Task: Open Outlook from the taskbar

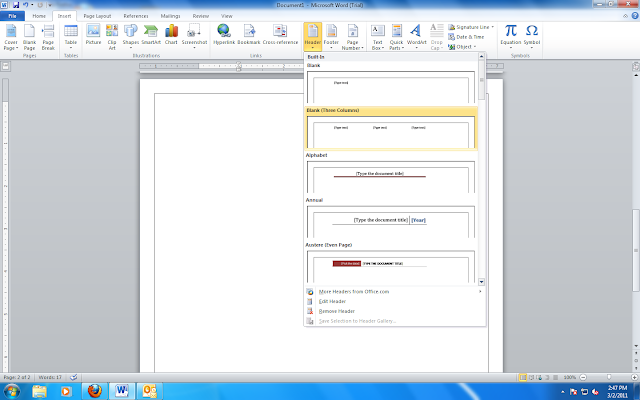Action: click(x=149, y=391)
